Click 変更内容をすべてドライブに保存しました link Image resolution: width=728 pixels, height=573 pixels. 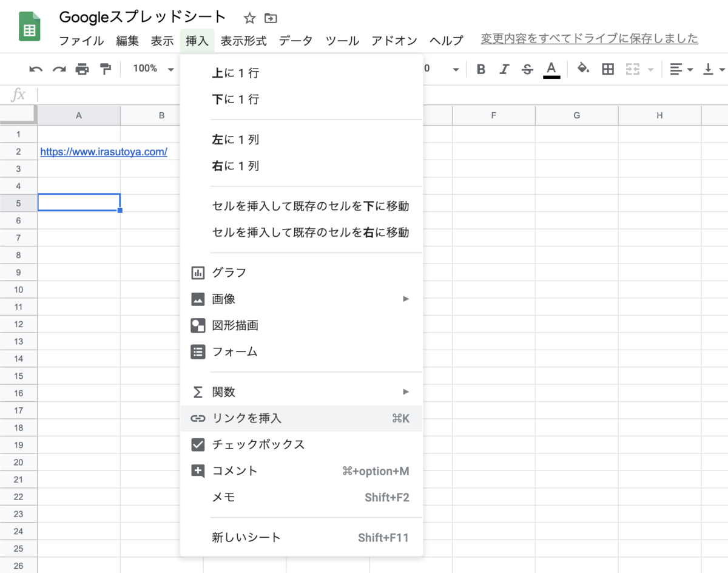pos(589,39)
